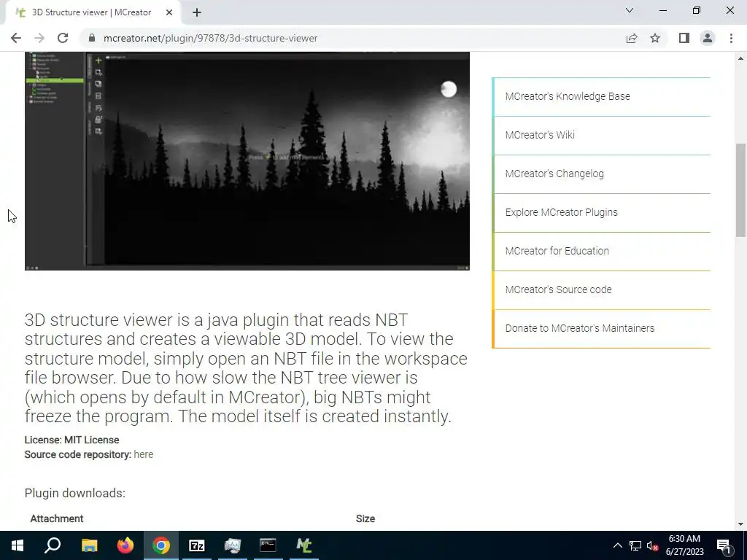Open the monitor app icon in taskbar
The height and width of the screenshot is (560, 747).
coord(233,545)
